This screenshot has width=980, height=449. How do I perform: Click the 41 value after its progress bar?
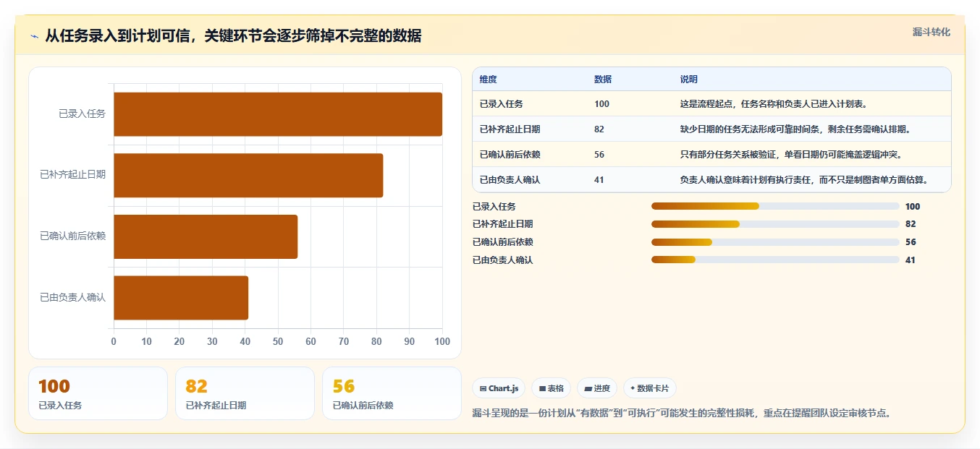(911, 260)
